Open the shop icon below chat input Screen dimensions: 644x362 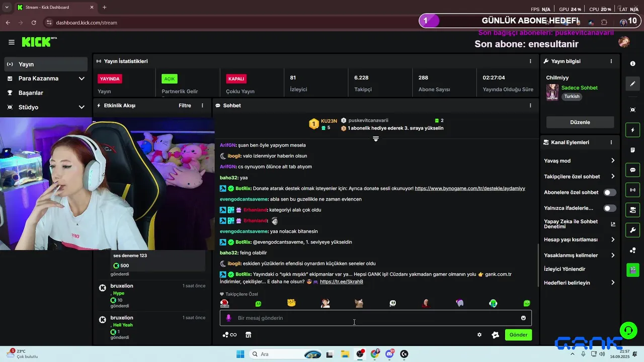click(x=248, y=335)
